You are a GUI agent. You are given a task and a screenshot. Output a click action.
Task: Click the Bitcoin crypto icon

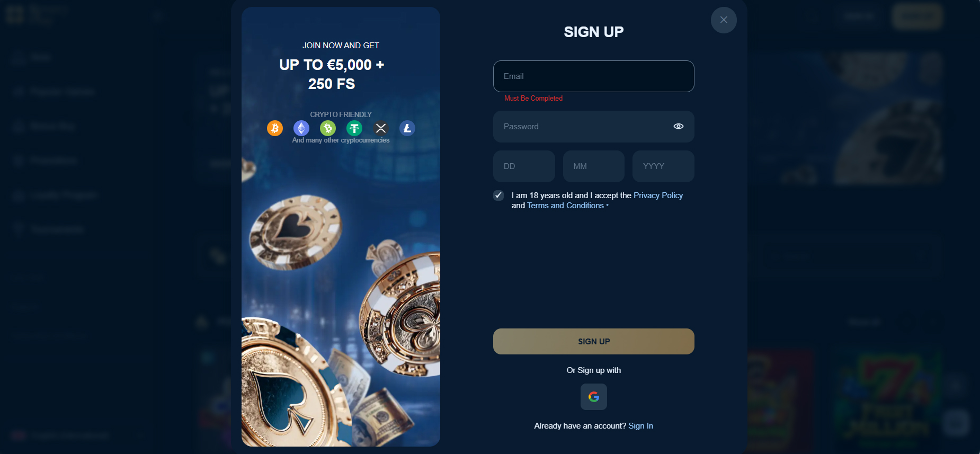point(275,128)
